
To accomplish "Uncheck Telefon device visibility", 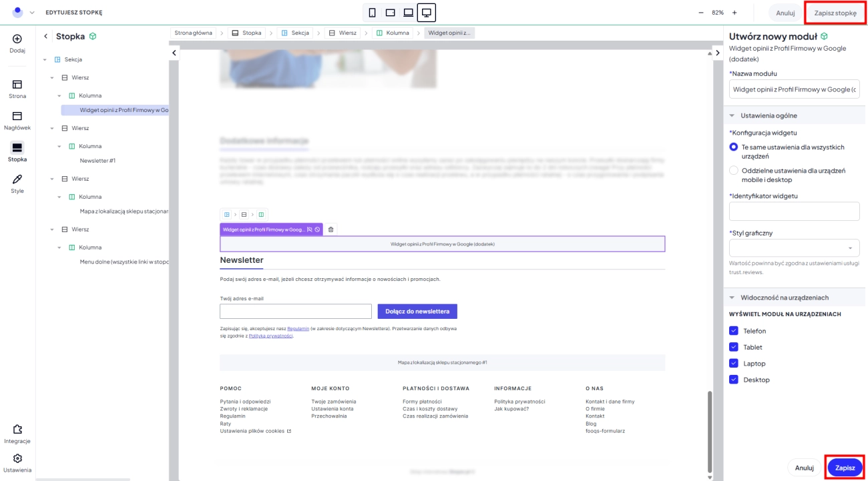I will click(x=734, y=331).
